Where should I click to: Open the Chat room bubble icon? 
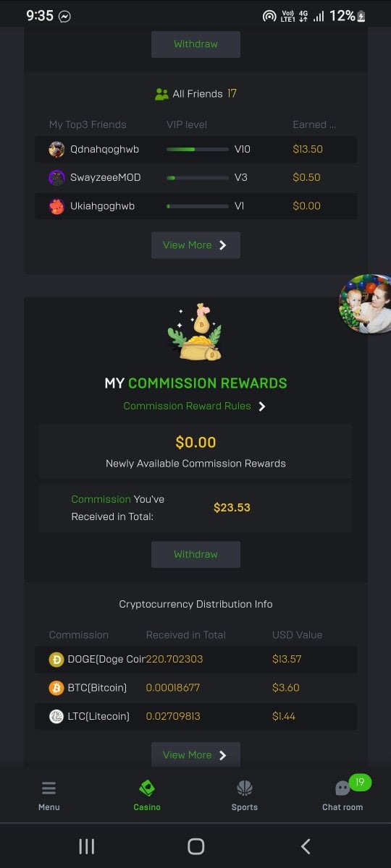342,788
